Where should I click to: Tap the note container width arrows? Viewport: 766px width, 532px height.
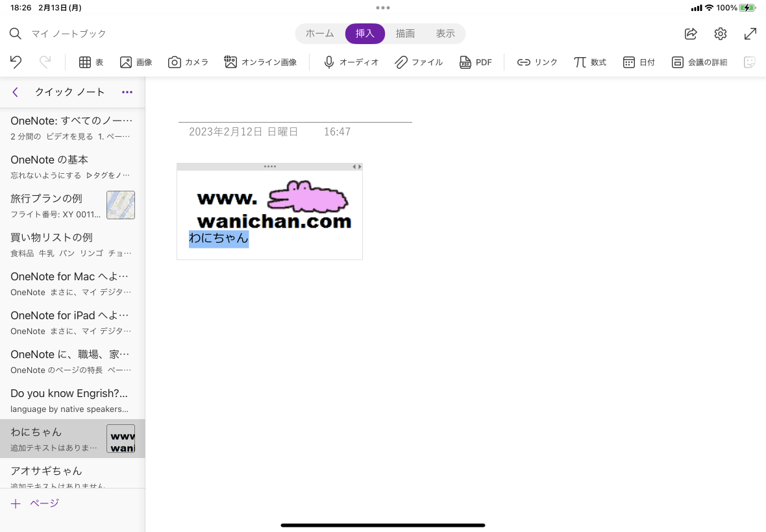coord(357,167)
